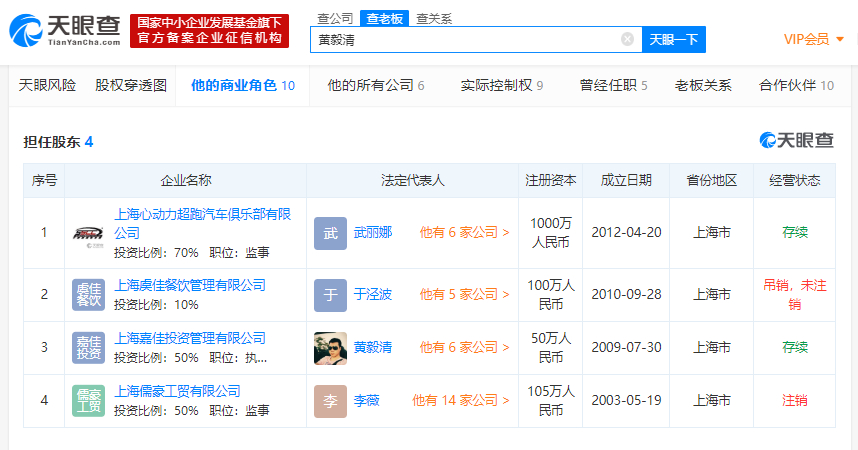This screenshot has width=858, height=450.
Task: Open legal representative 黄毅清 link
Action: [x=373, y=348]
